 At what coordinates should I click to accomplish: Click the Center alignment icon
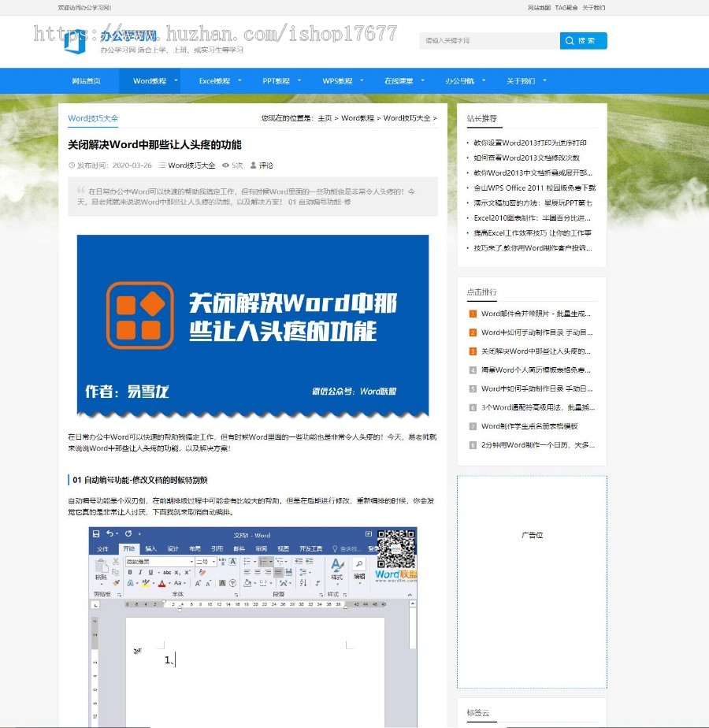(x=258, y=573)
